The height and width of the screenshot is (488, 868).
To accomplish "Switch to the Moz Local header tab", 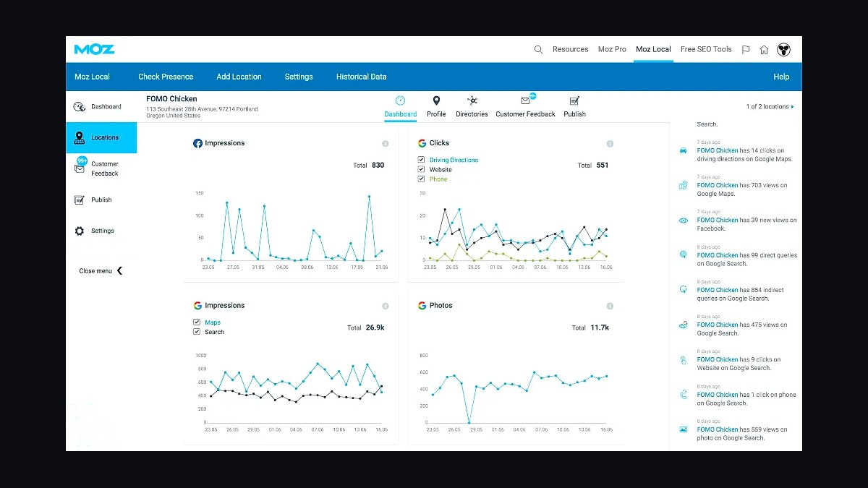I will [x=653, y=49].
